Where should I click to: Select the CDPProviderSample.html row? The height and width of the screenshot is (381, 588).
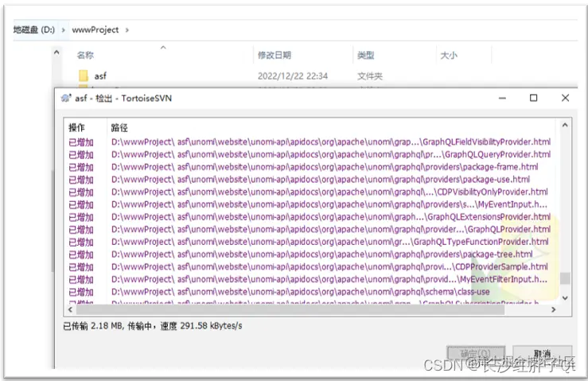[x=310, y=266]
